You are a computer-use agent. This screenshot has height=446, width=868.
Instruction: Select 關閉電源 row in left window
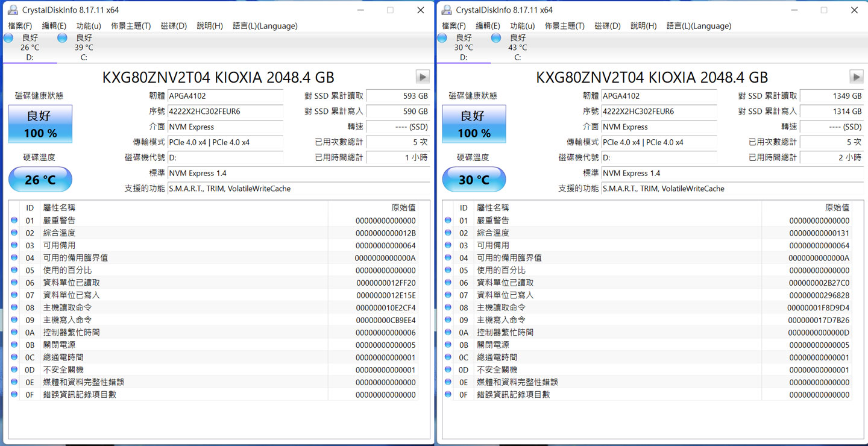[214, 345]
